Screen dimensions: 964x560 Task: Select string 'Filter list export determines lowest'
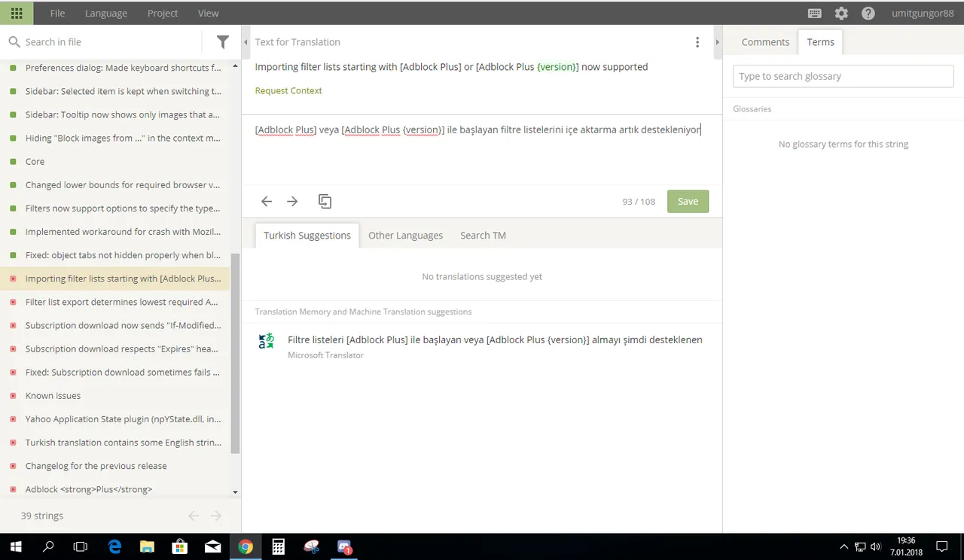point(120,302)
